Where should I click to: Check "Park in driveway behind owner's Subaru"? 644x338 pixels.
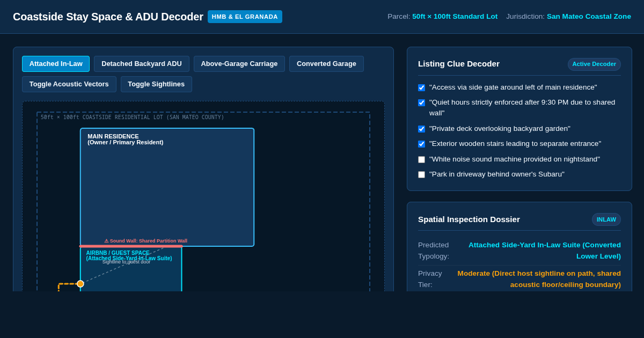421,174
